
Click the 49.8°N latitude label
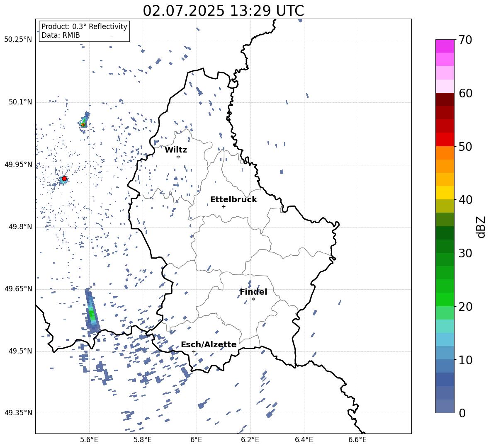(x=20, y=227)
